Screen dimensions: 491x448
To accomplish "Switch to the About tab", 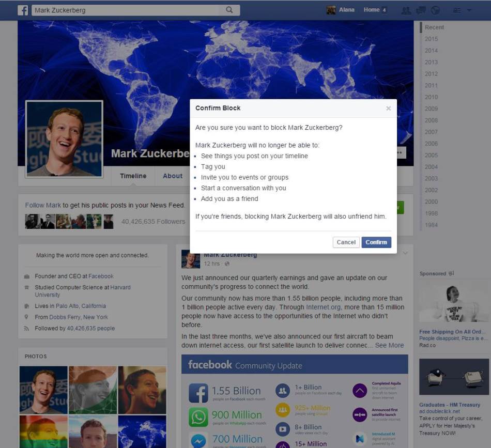I will tap(173, 176).
